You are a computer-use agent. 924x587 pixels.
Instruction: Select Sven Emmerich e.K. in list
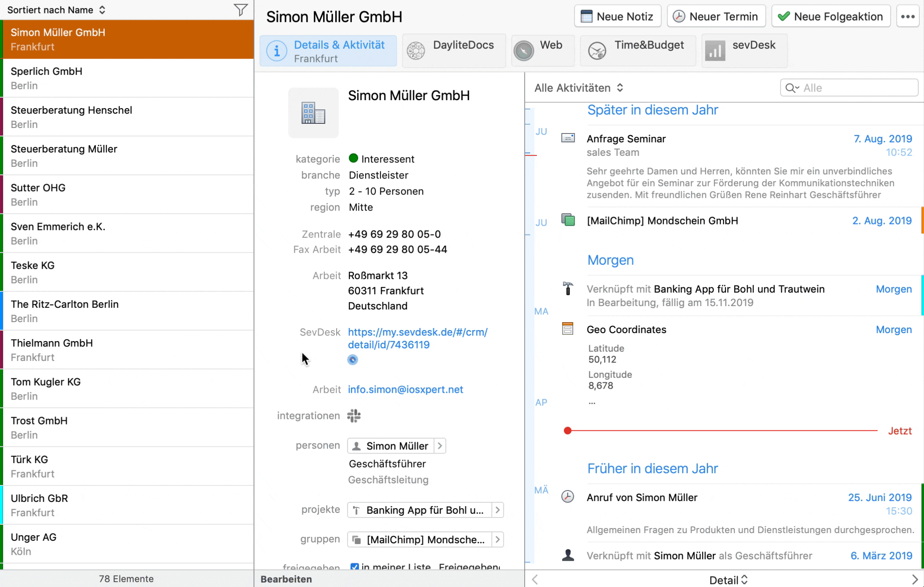point(127,233)
